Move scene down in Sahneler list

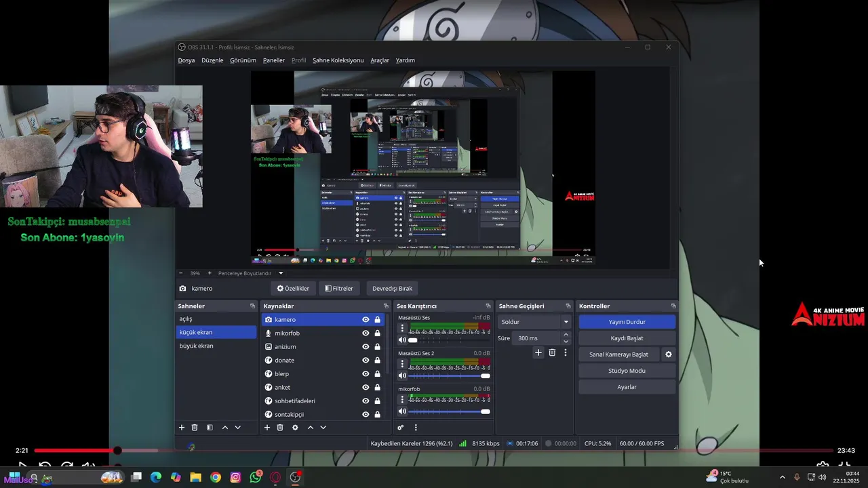pos(237,428)
